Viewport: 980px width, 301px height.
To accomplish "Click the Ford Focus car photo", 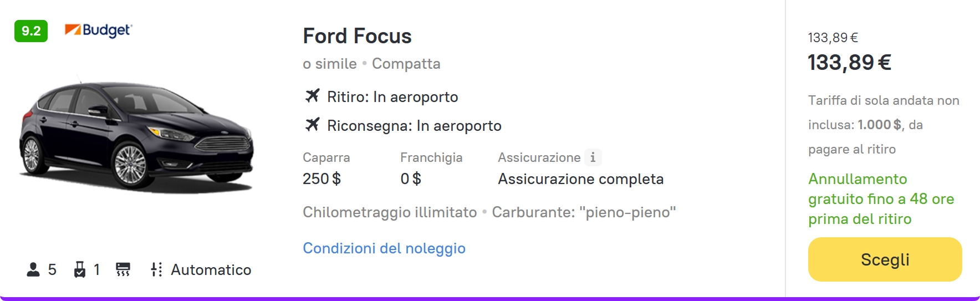I will (136, 136).
